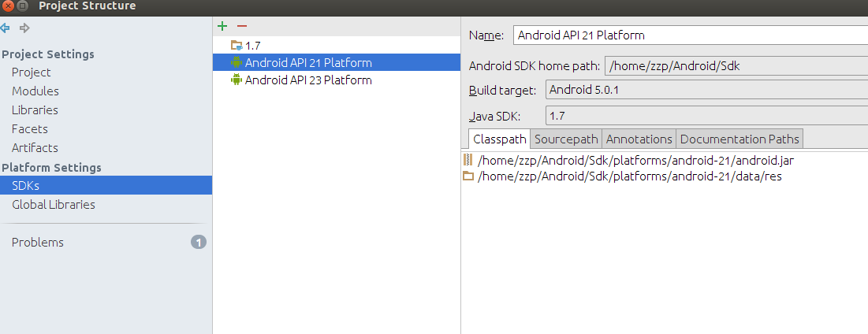The image size is (868, 334).
Task: Click the Android SDK home path field
Action: point(736,66)
